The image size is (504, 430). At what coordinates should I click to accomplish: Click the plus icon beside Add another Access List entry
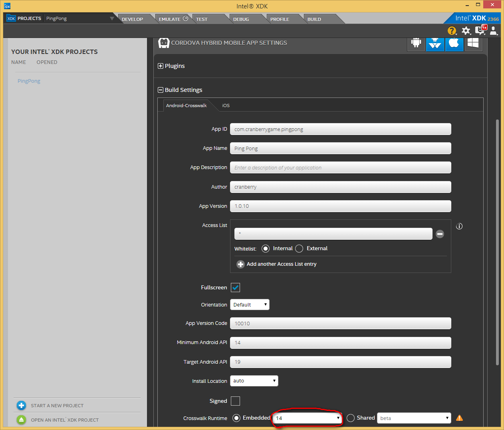[x=240, y=264]
